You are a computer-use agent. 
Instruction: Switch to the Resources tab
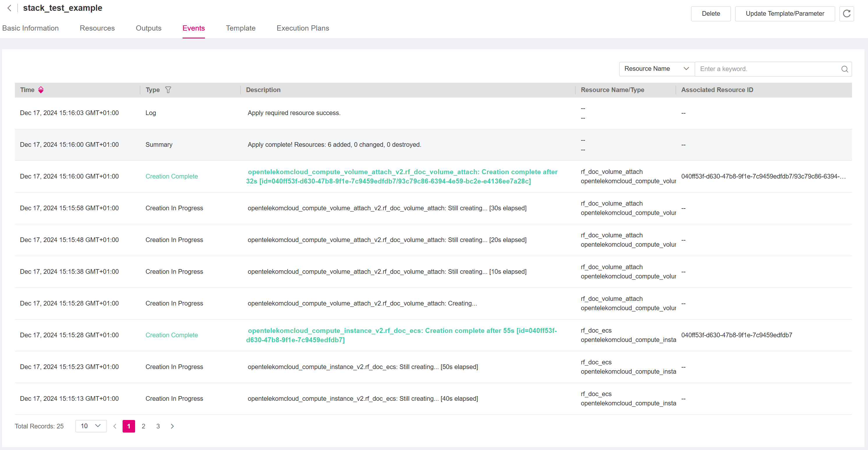pyautogui.click(x=97, y=28)
